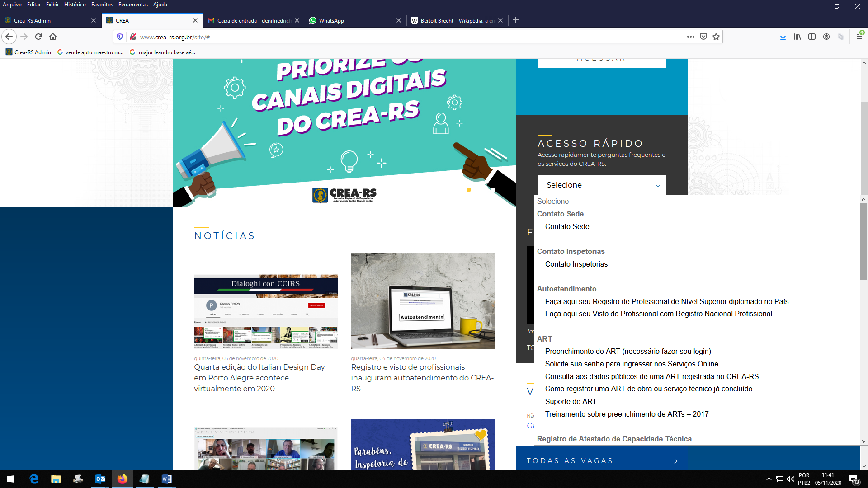Image resolution: width=868 pixels, height=488 pixels.
Task: Switch to the WhatsApp tab
Action: [x=331, y=20]
